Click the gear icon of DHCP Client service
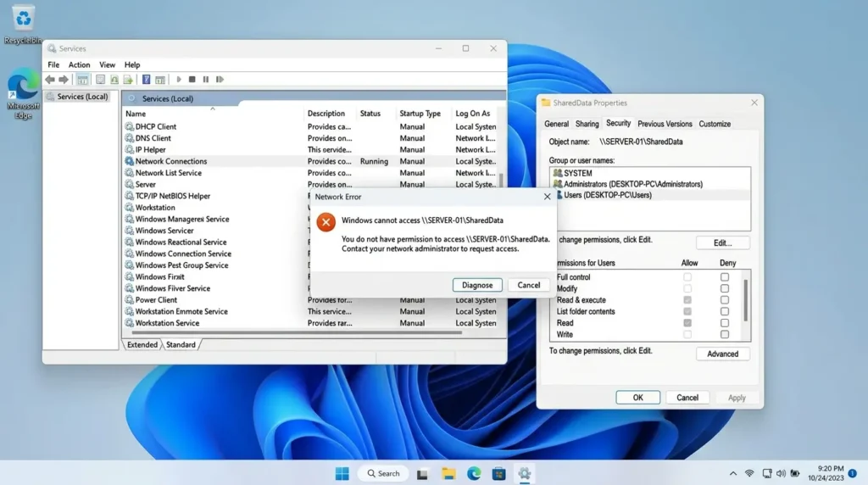The height and width of the screenshot is (485, 868). pos(130,127)
